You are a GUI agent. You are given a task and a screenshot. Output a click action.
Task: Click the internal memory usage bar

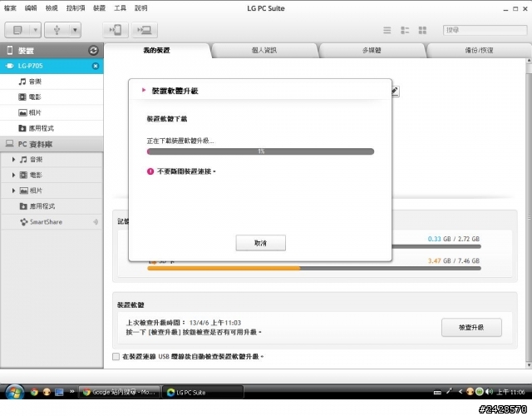436,246
